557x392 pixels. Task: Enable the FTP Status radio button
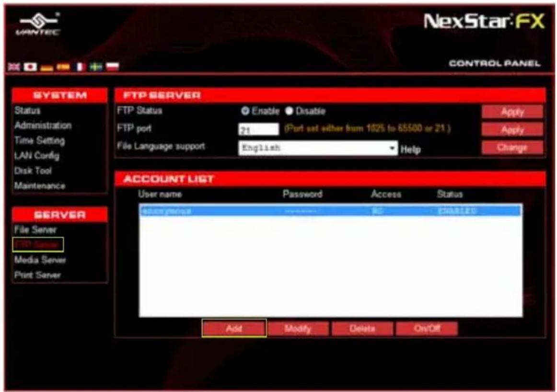[x=245, y=111]
